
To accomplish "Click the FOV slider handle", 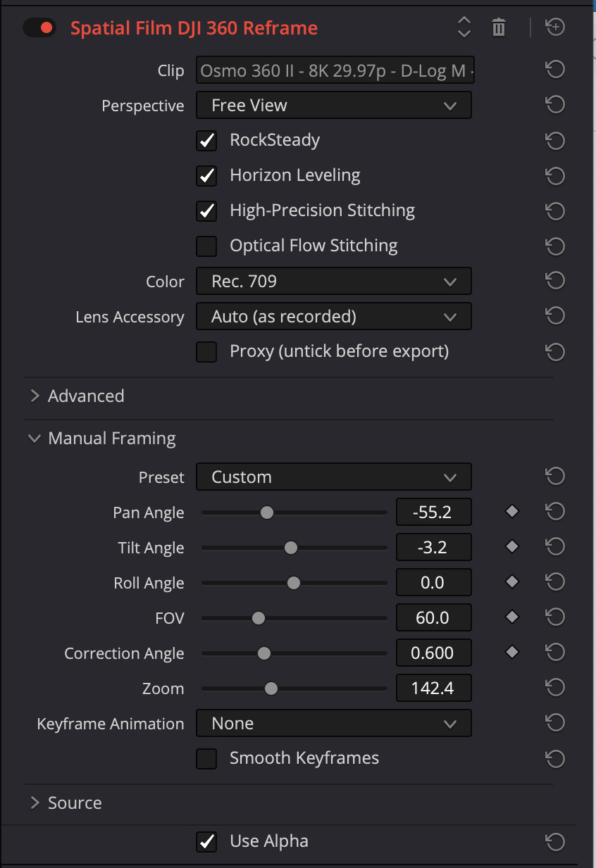I will 259,618.
